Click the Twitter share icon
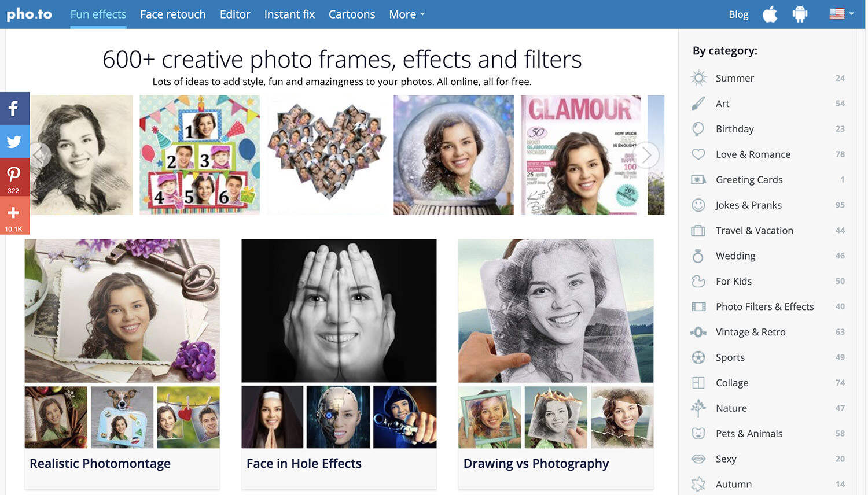Screen dimensions: 868x495 pos(14,141)
